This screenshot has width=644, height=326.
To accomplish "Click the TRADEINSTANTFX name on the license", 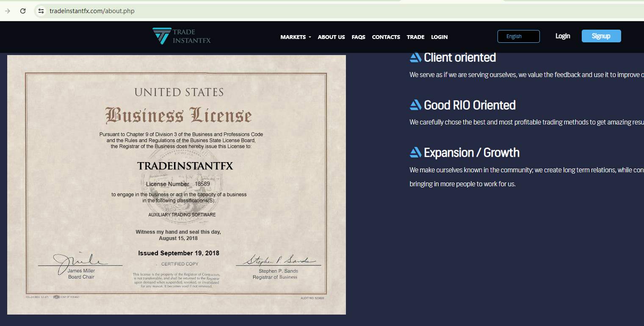I will click(x=185, y=166).
